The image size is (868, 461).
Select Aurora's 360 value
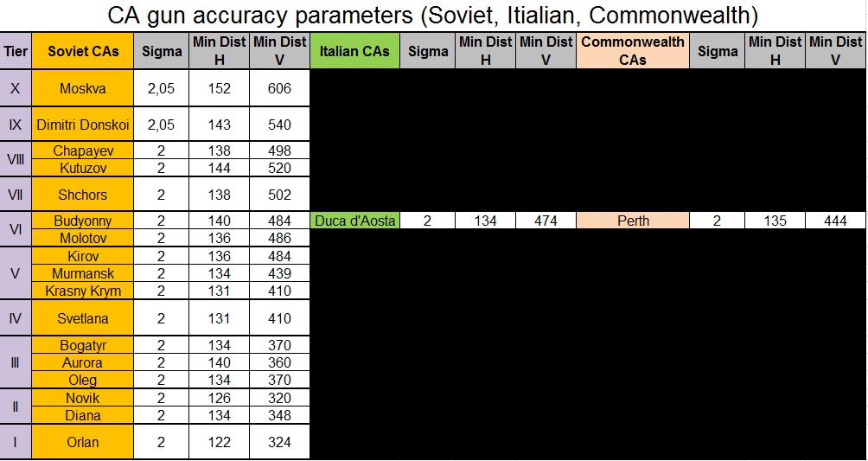coord(279,362)
